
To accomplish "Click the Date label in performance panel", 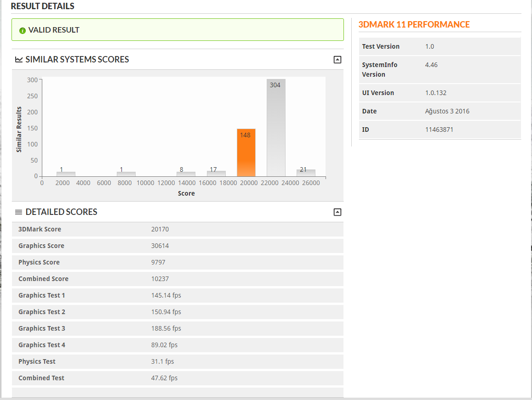I will tap(369, 112).
